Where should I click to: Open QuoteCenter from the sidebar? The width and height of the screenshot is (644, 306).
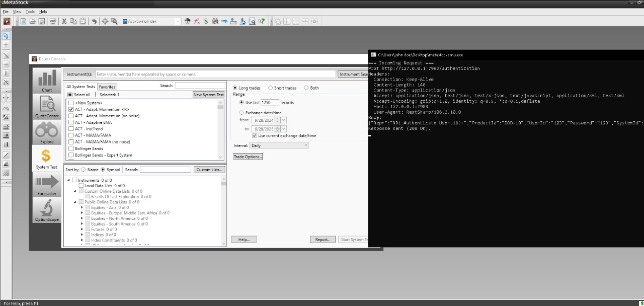(x=47, y=106)
